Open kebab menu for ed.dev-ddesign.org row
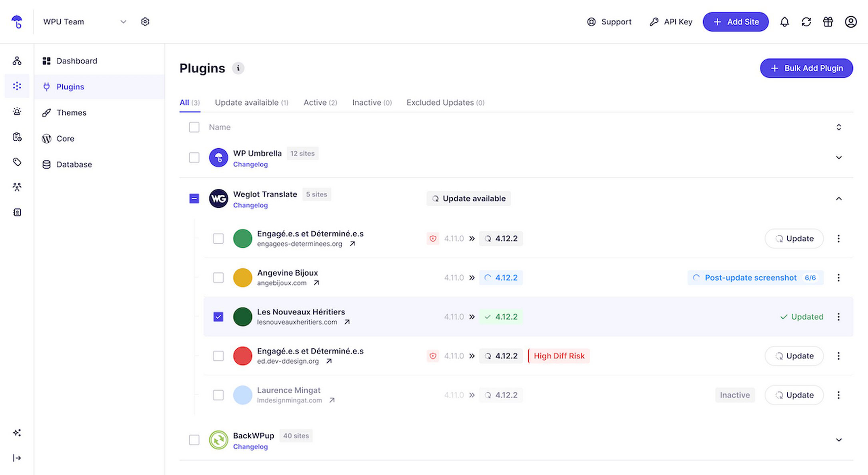 tap(838, 356)
